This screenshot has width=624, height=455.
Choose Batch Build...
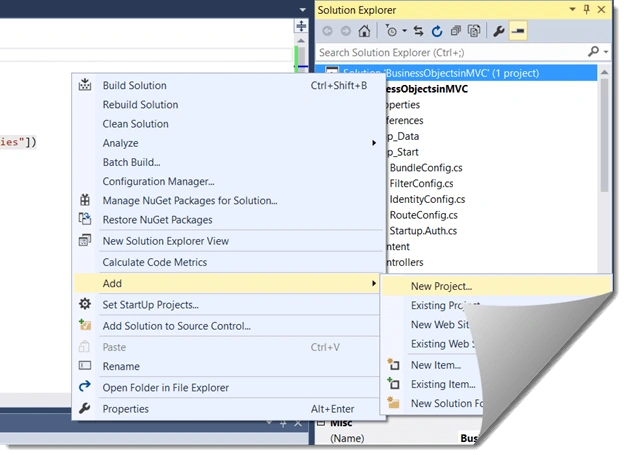click(229, 162)
